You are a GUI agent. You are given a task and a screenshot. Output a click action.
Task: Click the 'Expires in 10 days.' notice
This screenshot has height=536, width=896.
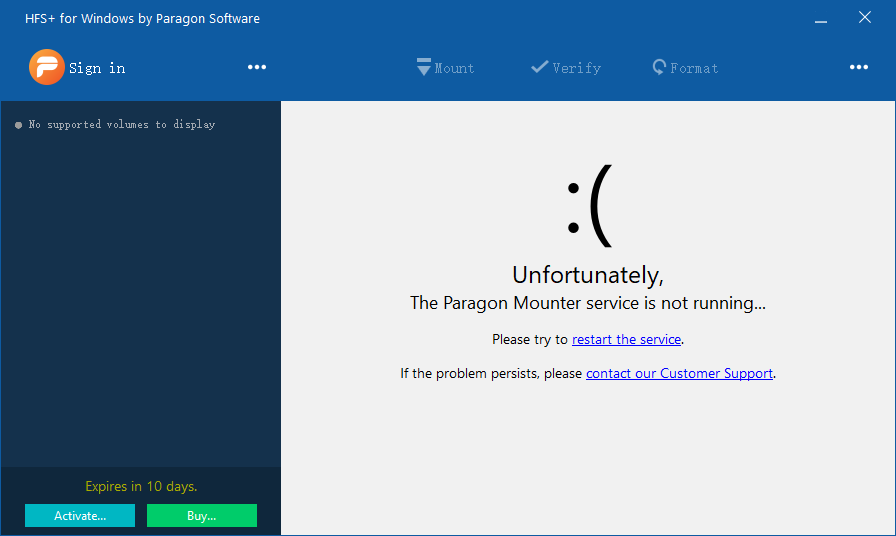pyautogui.click(x=141, y=486)
